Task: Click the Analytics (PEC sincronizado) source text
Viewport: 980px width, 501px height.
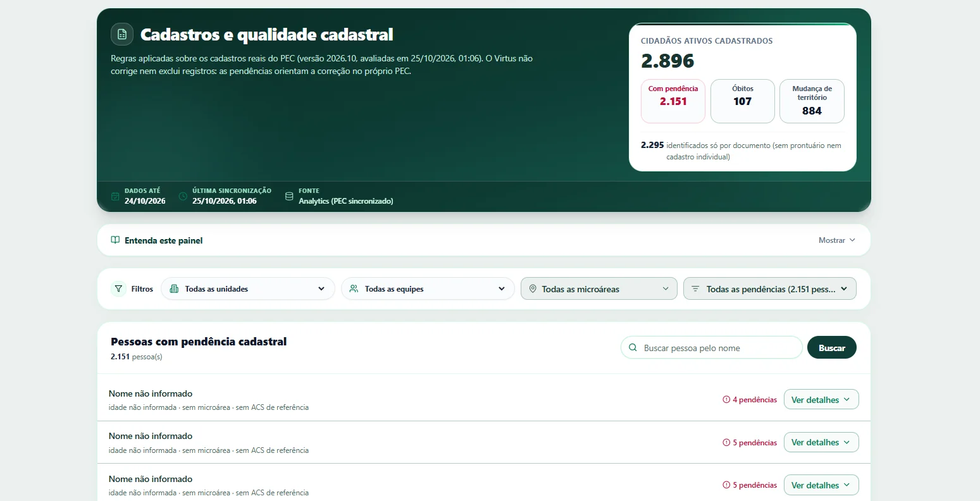Action: click(346, 201)
